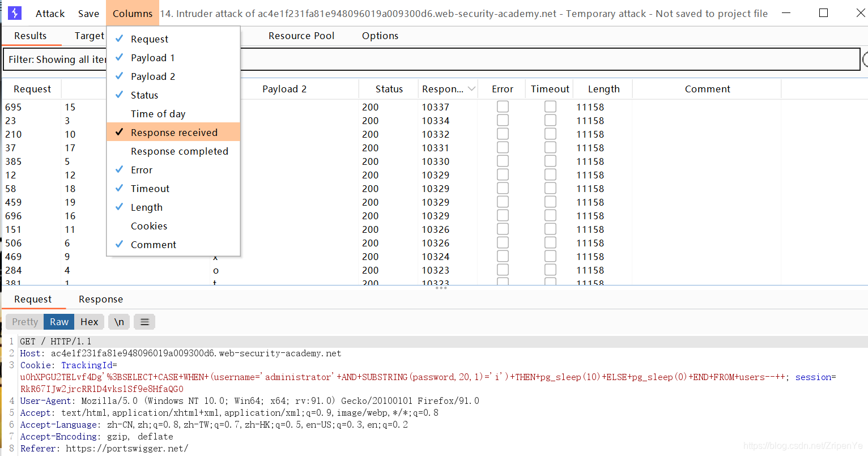This screenshot has height=456, width=868.
Task: Sort by the Comment column header
Action: [708, 89]
